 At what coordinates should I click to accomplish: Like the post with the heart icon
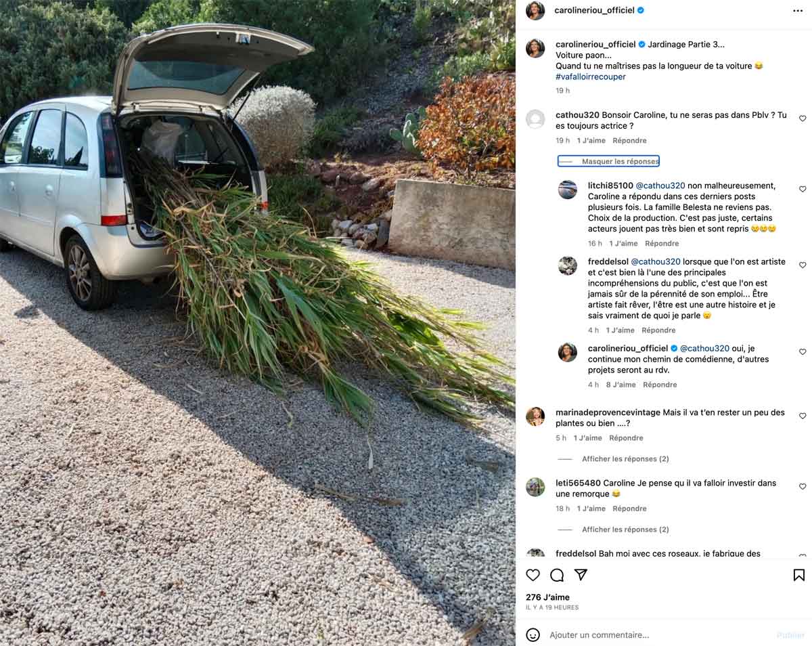533,575
